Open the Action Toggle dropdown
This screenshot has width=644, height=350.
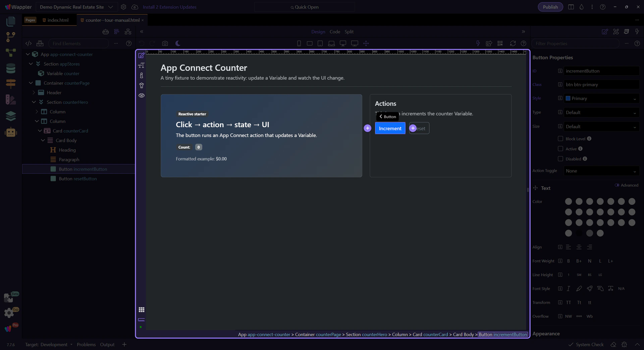(x=601, y=171)
